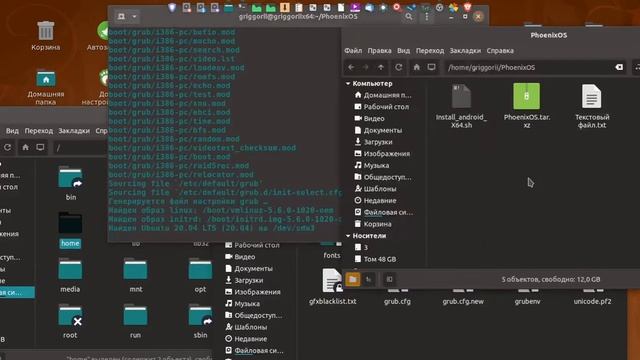Select root folder in root window

pos(70,322)
